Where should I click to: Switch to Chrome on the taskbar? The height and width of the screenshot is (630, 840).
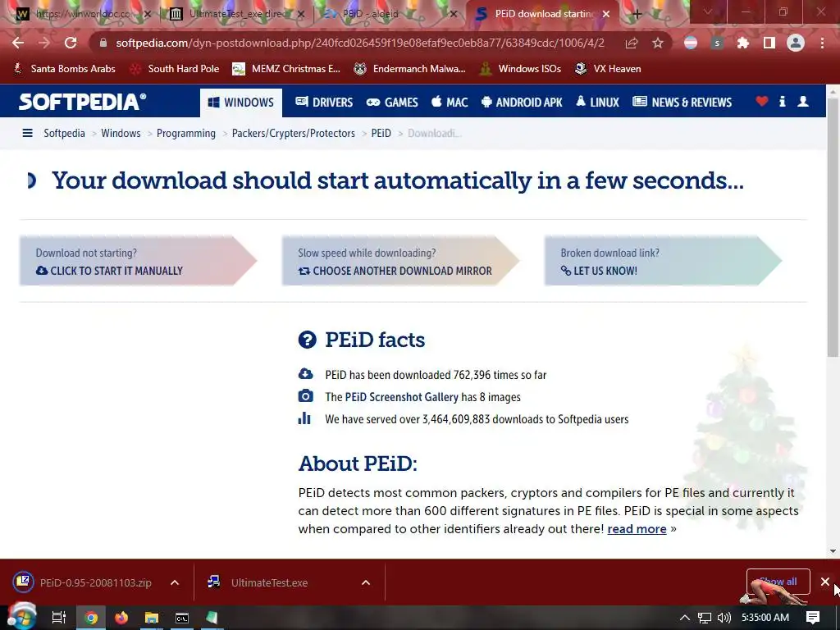tap(91, 618)
